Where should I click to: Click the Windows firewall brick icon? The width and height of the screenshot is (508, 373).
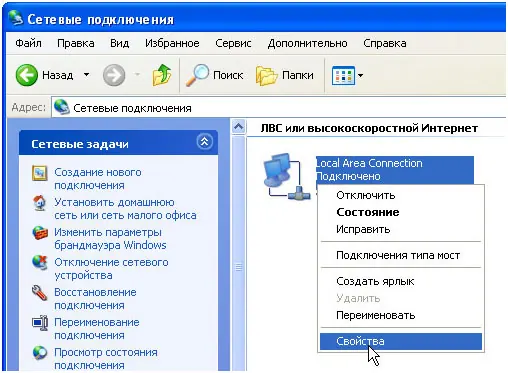click(x=40, y=233)
